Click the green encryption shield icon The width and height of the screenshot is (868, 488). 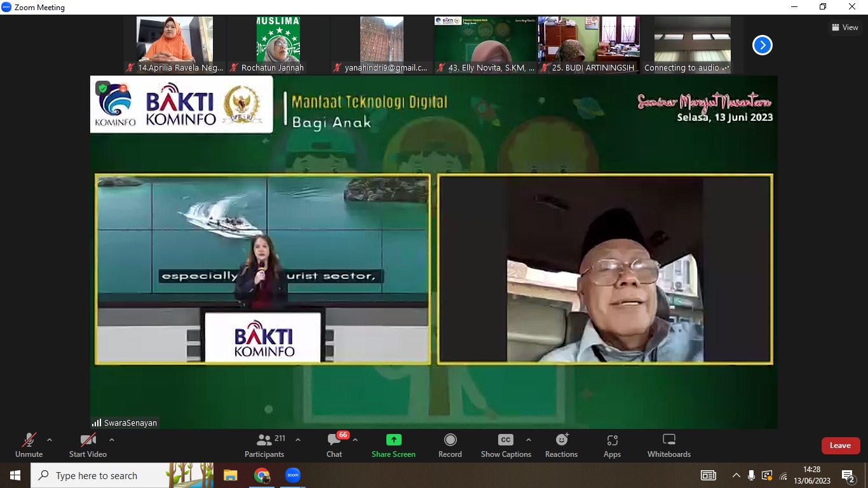pos(103,88)
